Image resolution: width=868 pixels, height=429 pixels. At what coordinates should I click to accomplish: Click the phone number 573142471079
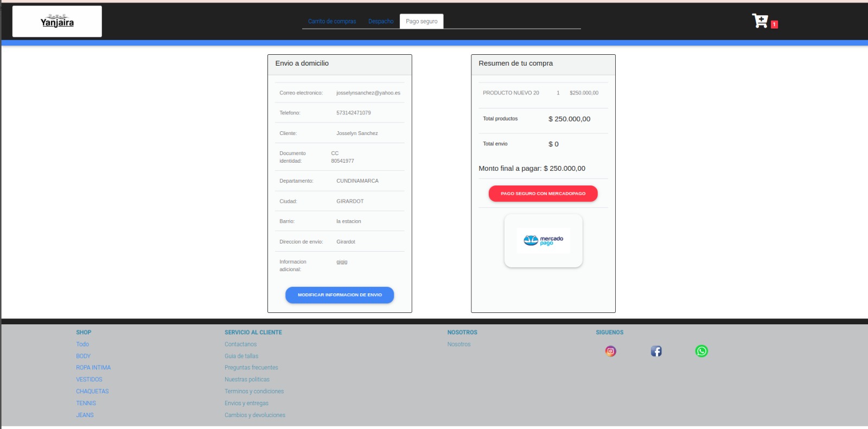[x=354, y=113]
